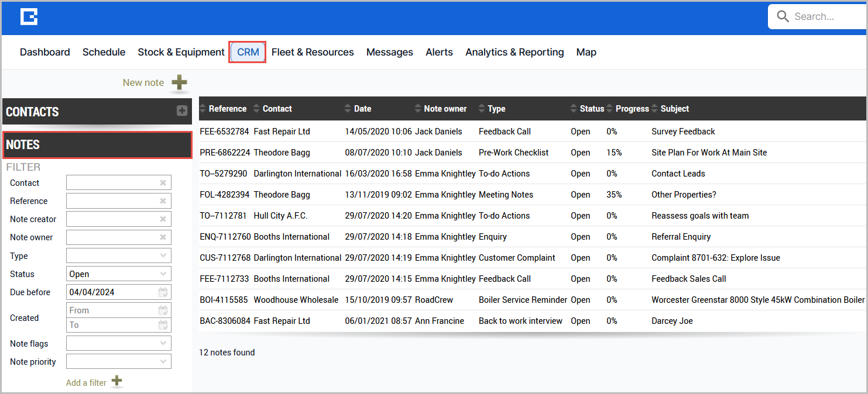Image resolution: width=868 pixels, height=394 pixels.
Task: Open the Note flags dropdown
Action: tap(119, 344)
